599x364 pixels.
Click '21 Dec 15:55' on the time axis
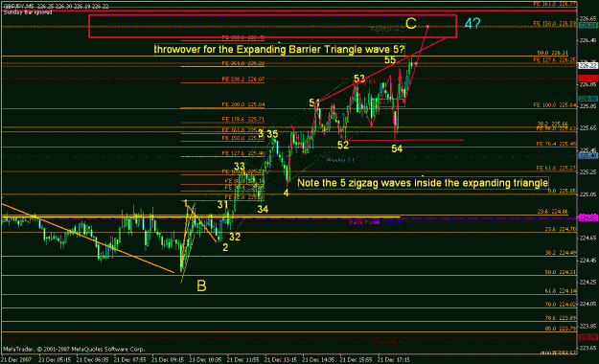pos(356,360)
